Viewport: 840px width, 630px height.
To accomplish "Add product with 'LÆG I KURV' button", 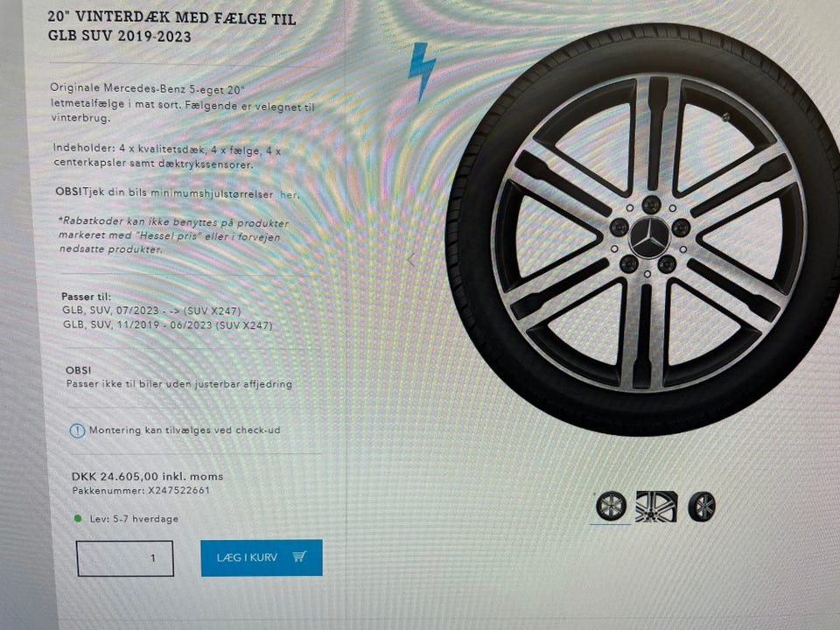I will [x=262, y=557].
